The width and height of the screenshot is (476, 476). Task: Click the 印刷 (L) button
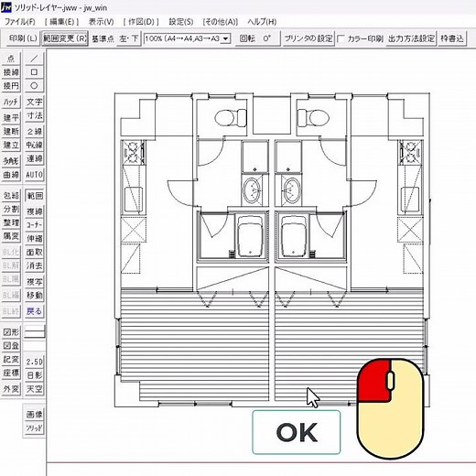23,38
